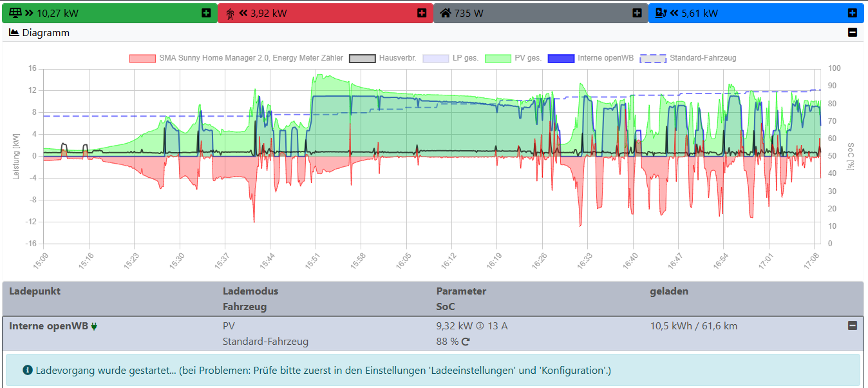Open charge mode PV selection
The height and width of the screenshot is (388, 868).
point(229,326)
